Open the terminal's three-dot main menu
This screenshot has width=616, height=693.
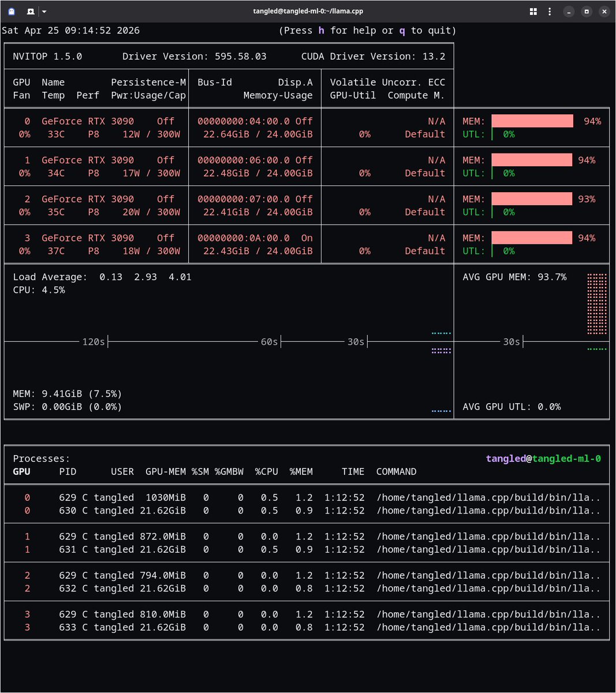point(551,12)
